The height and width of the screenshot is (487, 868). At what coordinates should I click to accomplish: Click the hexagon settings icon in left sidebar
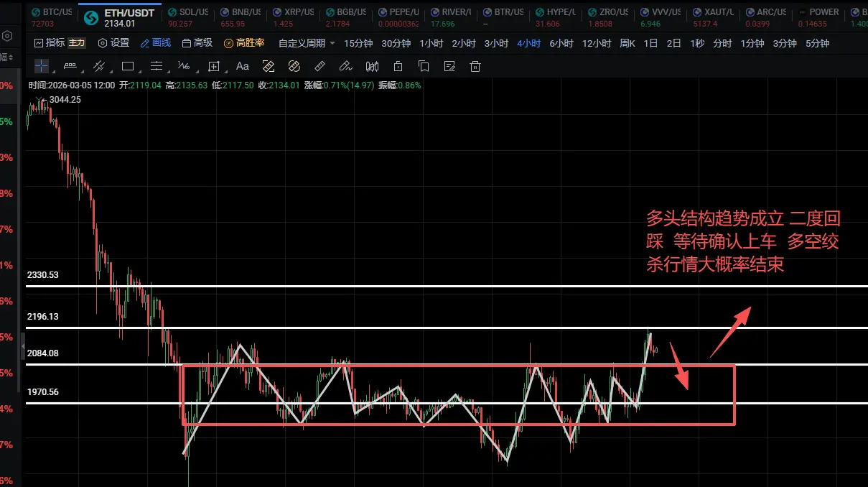tap(6, 36)
